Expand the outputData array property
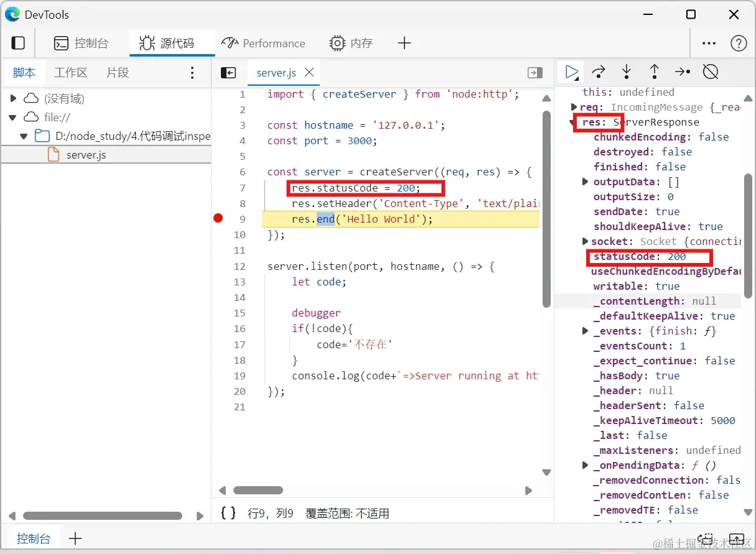Viewport: 756px width, 554px height. 585,182
